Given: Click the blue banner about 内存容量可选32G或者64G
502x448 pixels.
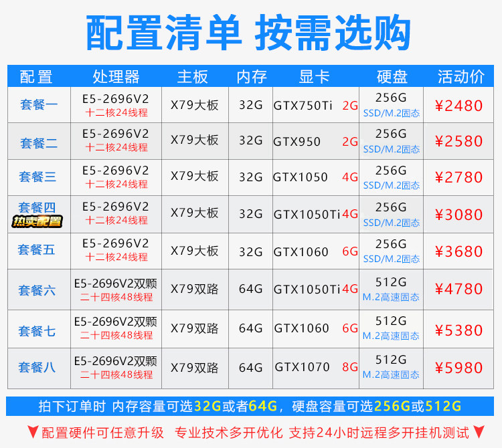Looking at the screenshot, I should [250, 406].
